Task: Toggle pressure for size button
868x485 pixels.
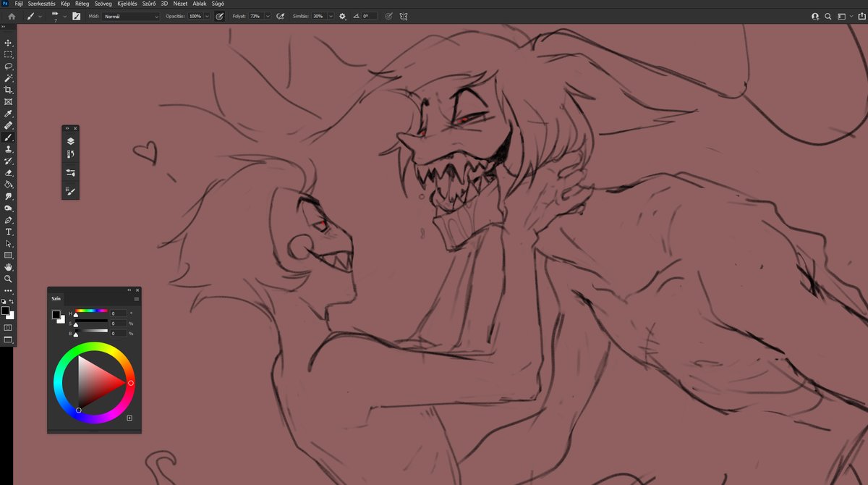Action: (388, 16)
